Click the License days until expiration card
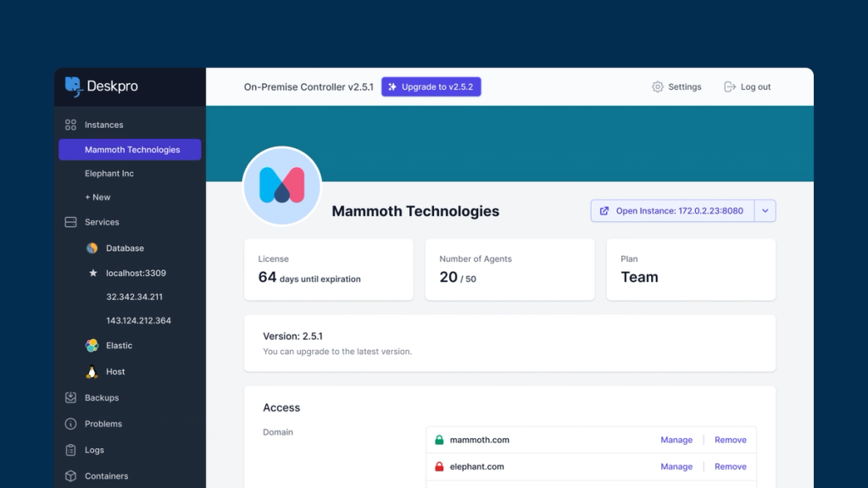 click(x=329, y=269)
